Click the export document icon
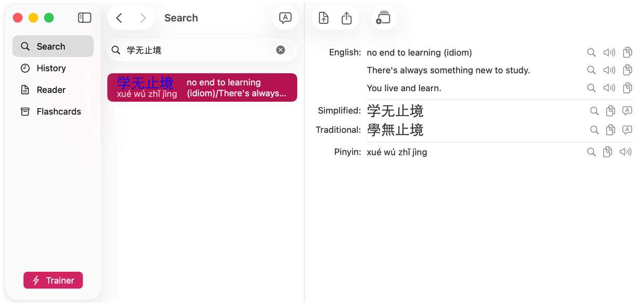Viewport: 644px width, 305px height. [x=324, y=18]
